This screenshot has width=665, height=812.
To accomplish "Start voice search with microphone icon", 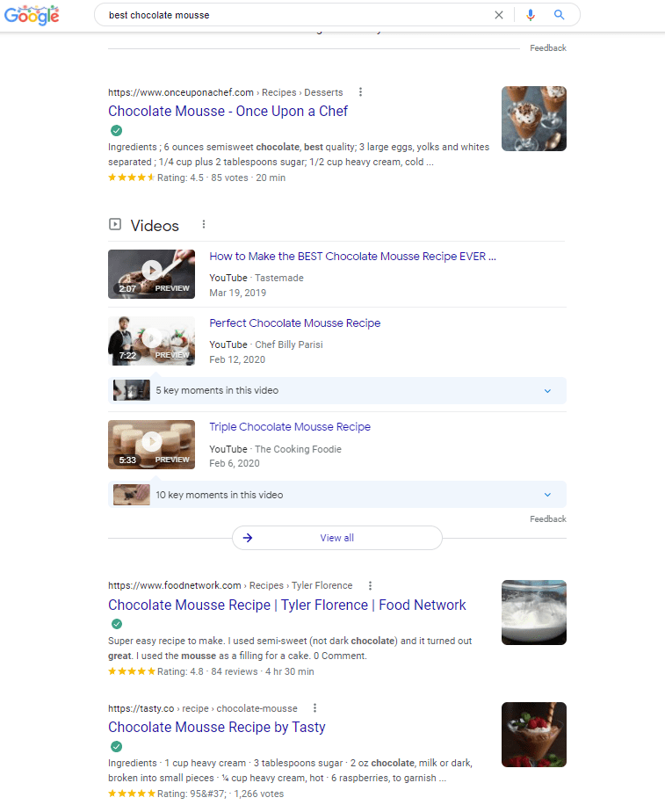I will (x=531, y=15).
